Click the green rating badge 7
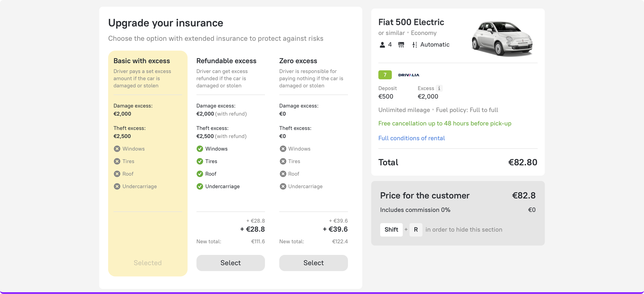This screenshot has width=644, height=294. pos(385,75)
